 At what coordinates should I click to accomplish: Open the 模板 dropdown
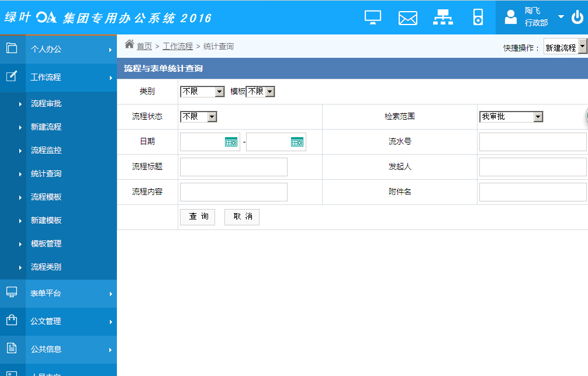click(x=260, y=92)
